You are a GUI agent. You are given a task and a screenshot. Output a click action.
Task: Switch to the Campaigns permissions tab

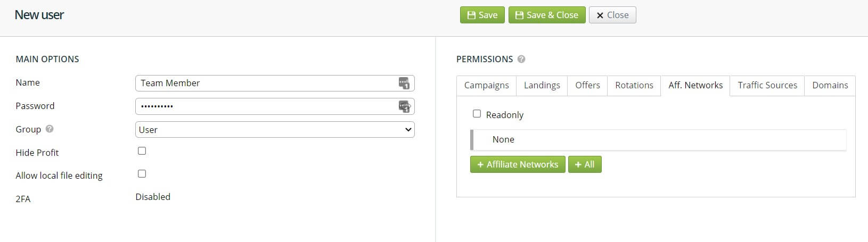pos(486,85)
